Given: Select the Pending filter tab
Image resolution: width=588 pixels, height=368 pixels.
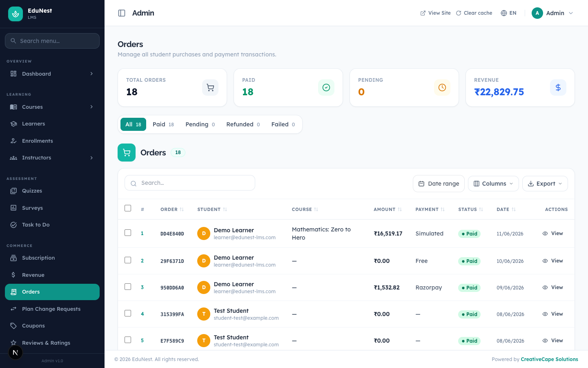Looking at the screenshot, I should pyautogui.click(x=200, y=124).
